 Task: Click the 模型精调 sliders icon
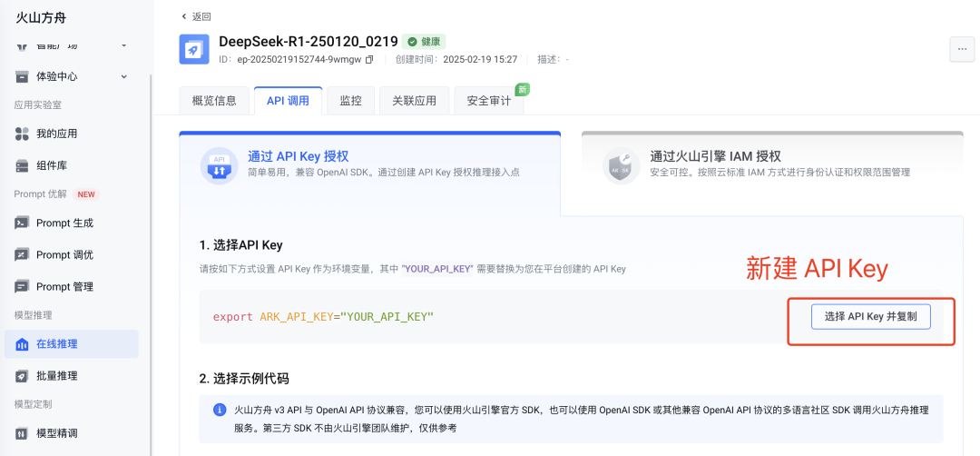coord(23,433)
